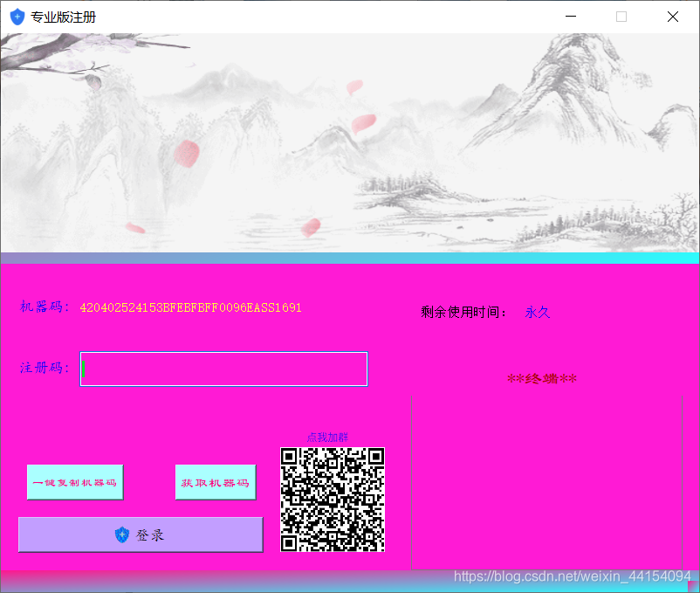Click the 机器码 label
This screenshot has height=593, width=700.
tap(45, 307)
